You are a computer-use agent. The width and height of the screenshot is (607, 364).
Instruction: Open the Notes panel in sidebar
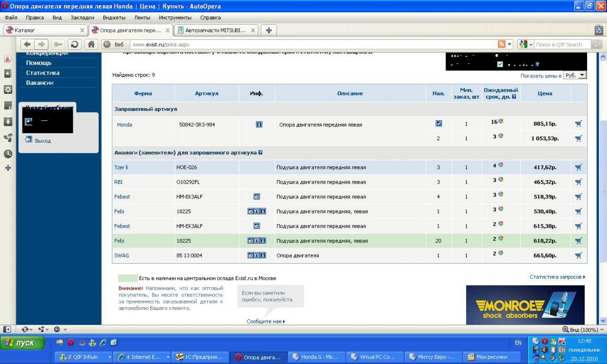[8, 106]
